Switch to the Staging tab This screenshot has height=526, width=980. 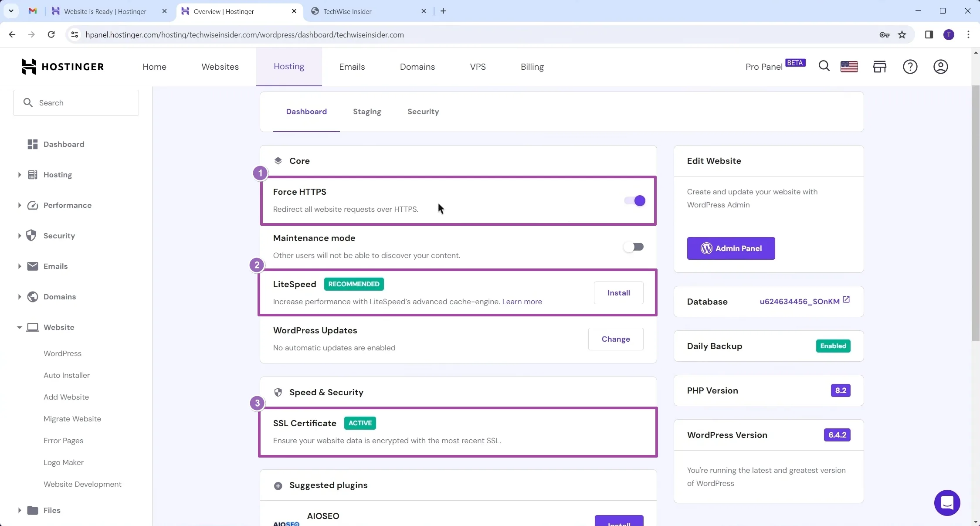pyautogui.click(x=367, y=112)
